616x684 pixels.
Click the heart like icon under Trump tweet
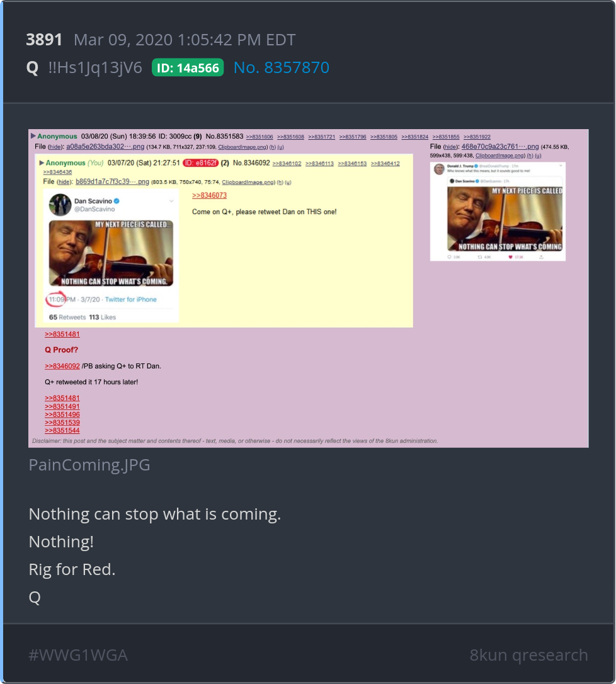(x=510, y=257)
